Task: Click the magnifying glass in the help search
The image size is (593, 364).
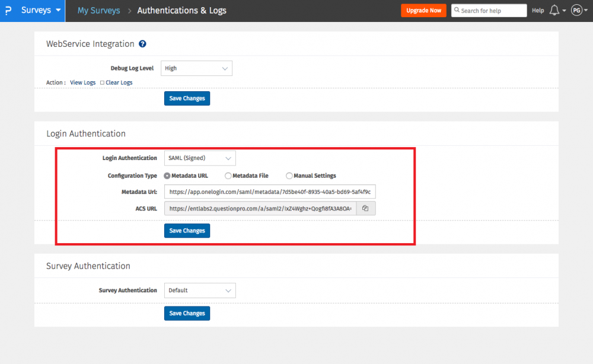Action: [x=455, y=10]
